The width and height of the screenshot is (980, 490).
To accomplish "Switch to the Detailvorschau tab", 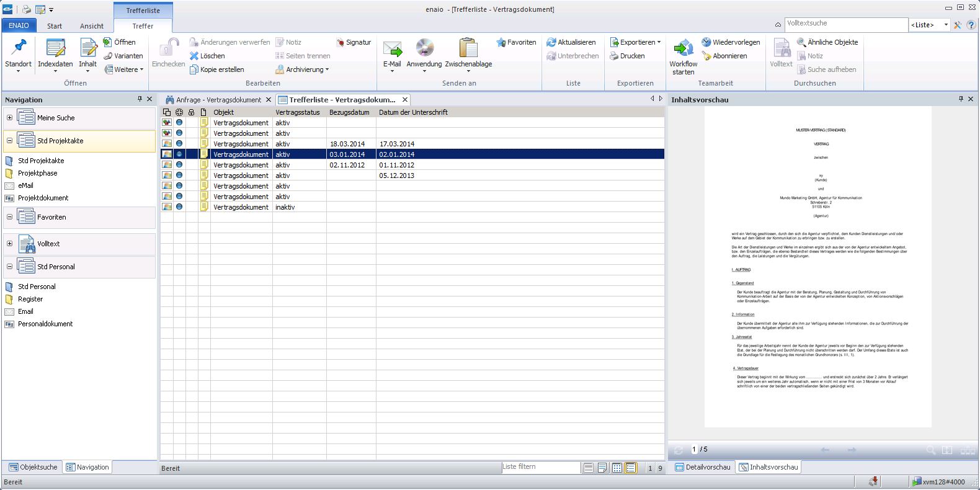I will click(x=702, y=467).
